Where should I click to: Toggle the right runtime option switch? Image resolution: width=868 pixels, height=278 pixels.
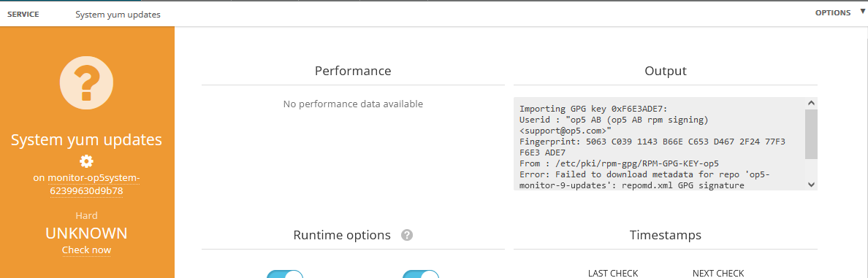pos(421,274)
